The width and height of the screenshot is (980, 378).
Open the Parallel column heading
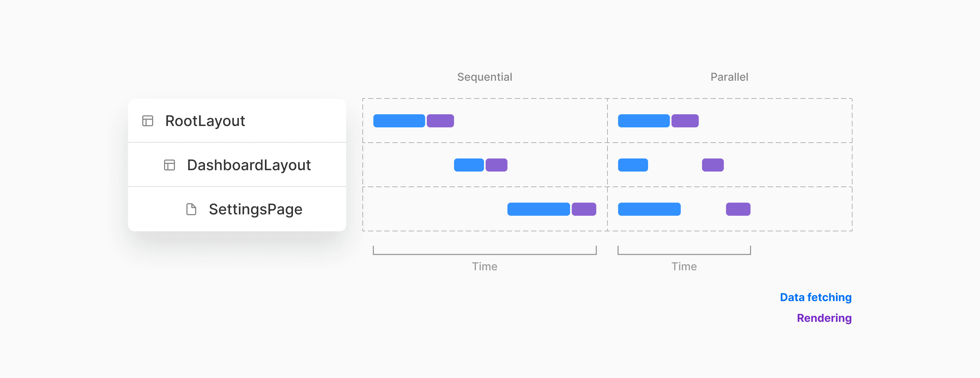[729, 77]
